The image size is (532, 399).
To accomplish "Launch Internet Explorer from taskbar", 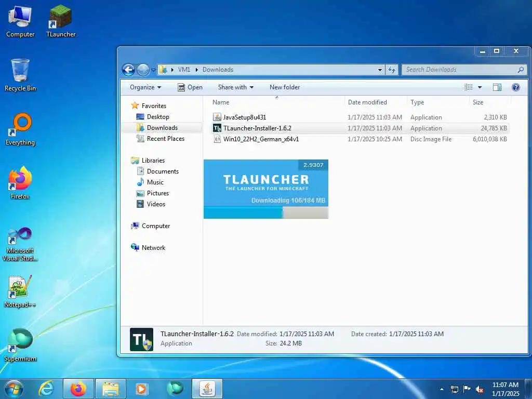I will tap(46, 389).
